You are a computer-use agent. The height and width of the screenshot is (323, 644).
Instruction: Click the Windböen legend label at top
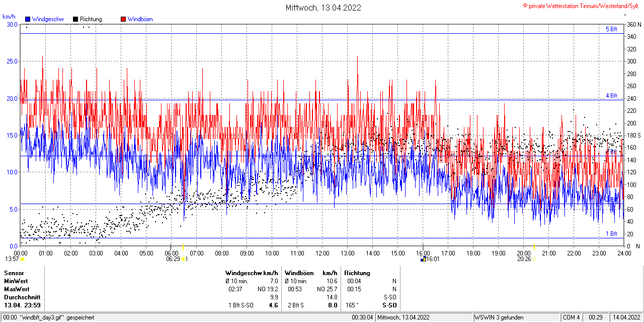pos(140,19)
